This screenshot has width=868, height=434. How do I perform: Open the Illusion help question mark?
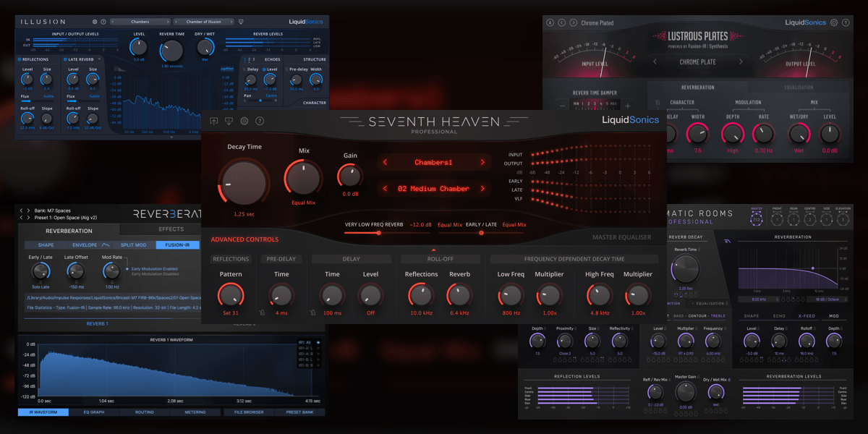(103, 22)
